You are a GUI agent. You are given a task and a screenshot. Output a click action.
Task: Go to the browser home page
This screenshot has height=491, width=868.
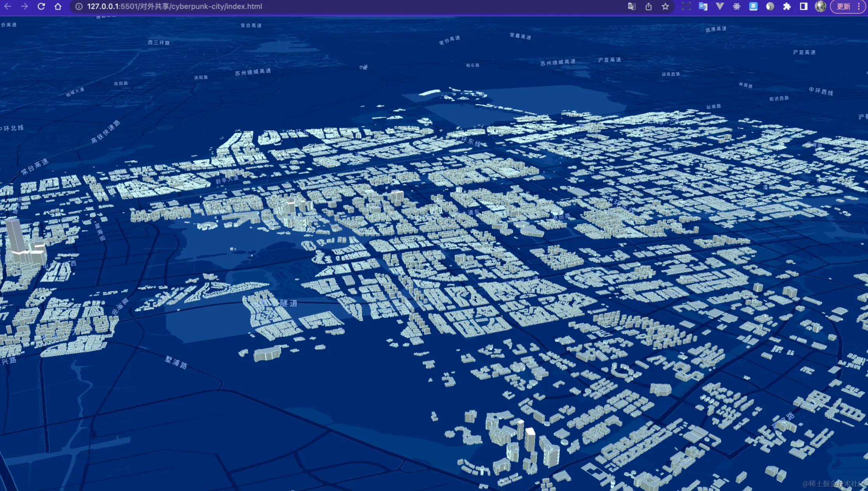pyautogui.click(x=58, y=6)
